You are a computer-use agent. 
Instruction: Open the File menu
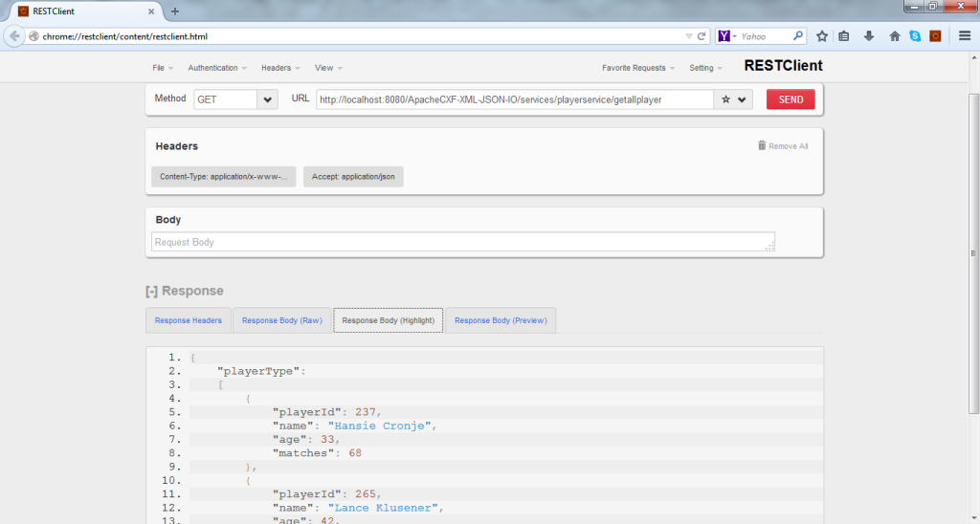click(163, 68)
